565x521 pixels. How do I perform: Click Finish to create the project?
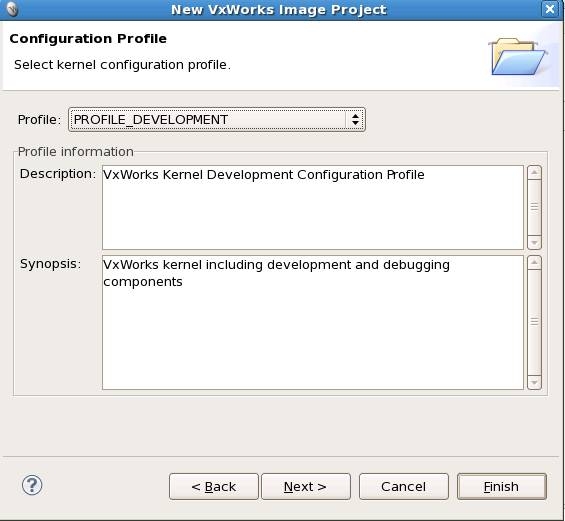(502, 486)
